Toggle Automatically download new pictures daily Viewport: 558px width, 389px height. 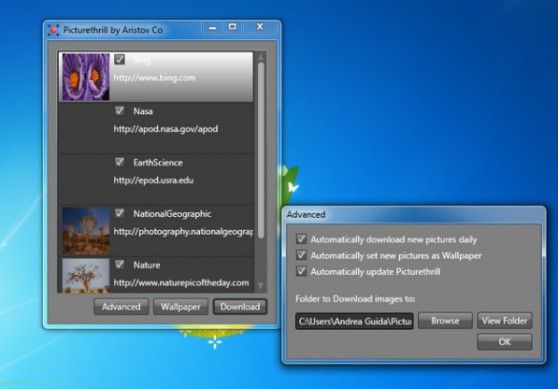(301, 239)
